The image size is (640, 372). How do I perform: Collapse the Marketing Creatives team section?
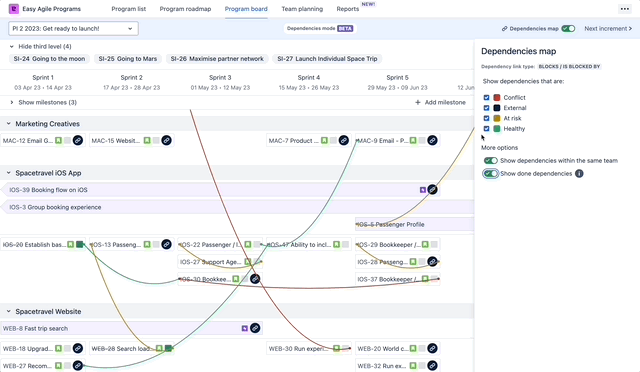click(x=9, y=124)
